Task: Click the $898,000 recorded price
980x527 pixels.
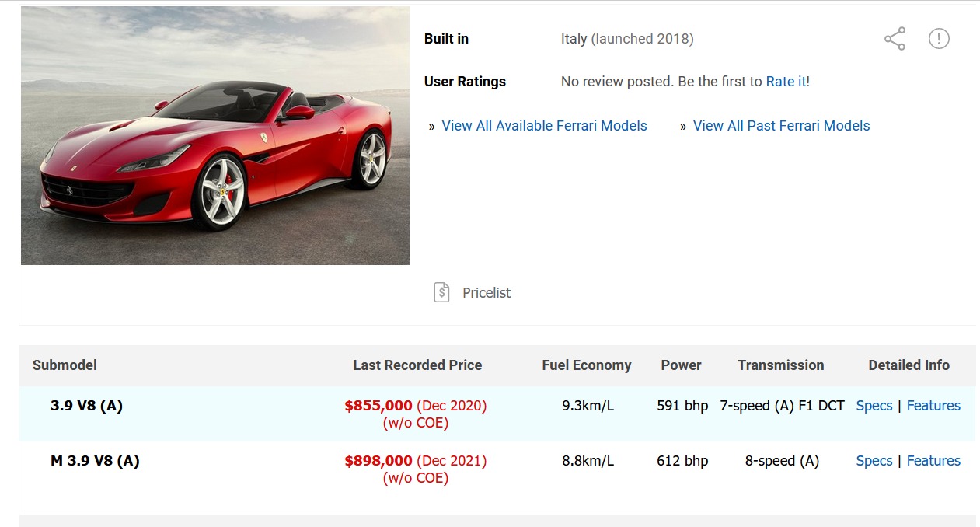Action: [378, 461]
